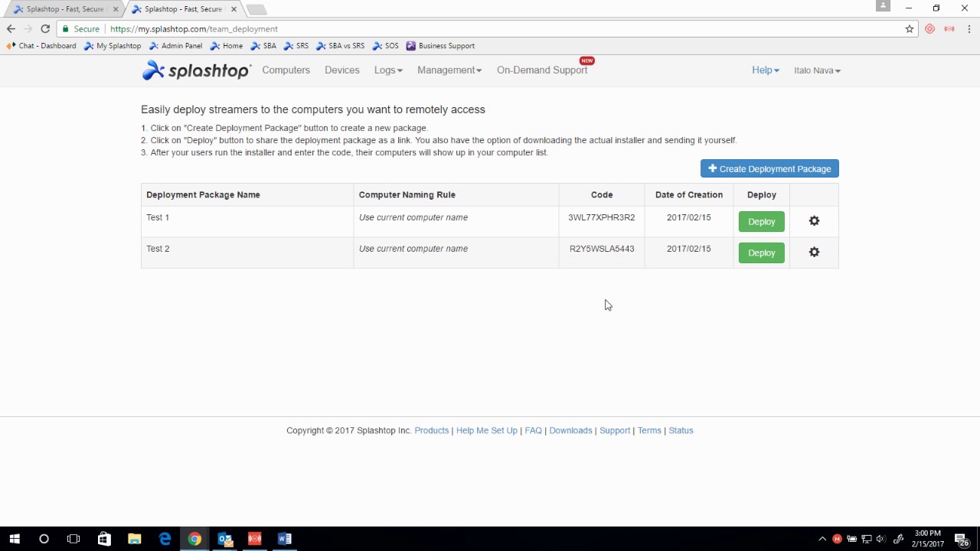Open Help Me Set Up footer link
980x551 pixels.
click(x=487, y=431)
